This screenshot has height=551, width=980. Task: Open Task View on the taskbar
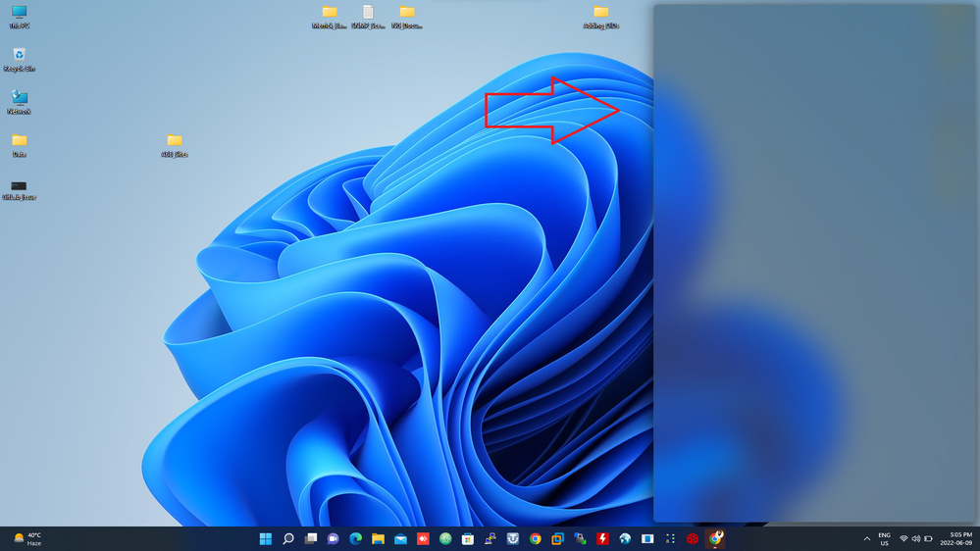point(311,538)
